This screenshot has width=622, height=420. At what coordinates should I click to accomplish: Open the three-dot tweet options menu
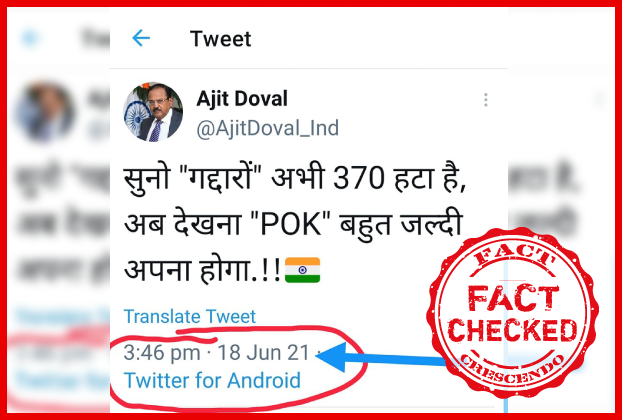tap(486, 100)
